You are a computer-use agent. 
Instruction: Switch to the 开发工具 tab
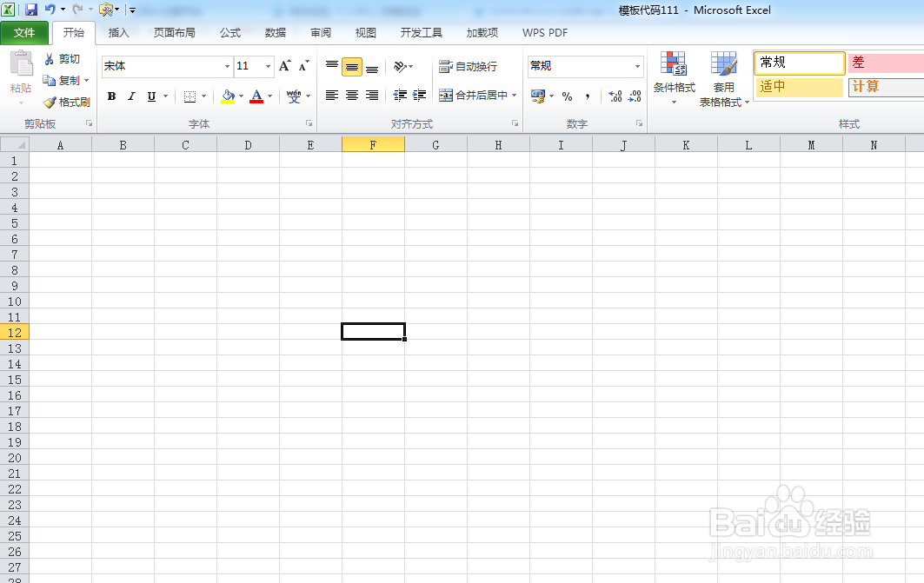(422, 33)
